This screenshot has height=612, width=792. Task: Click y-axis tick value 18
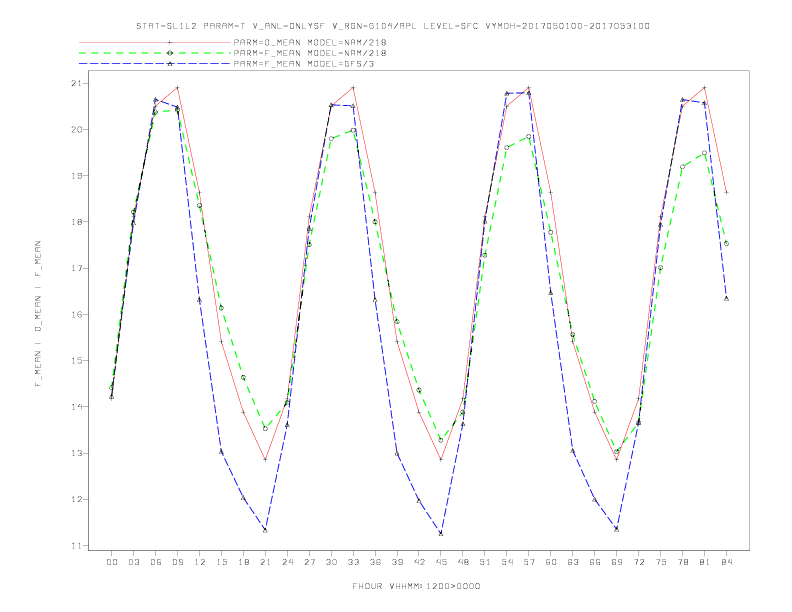click(x=77, y=222)
